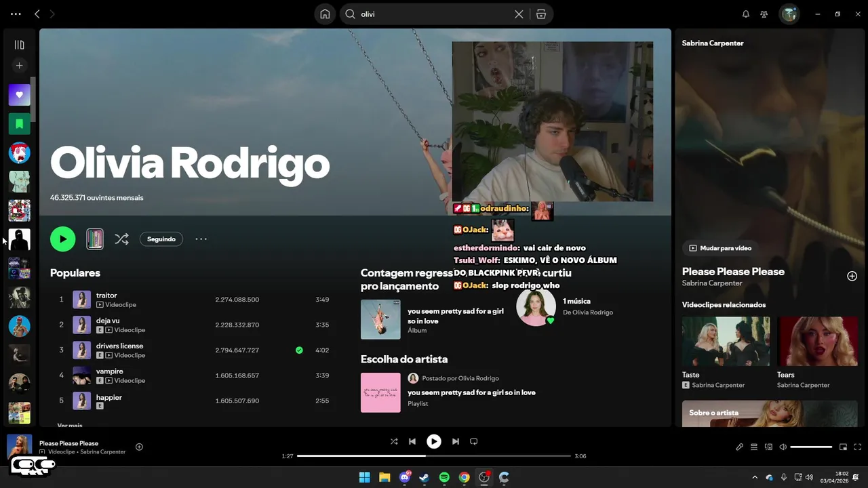Show hidden tray icons chevron
The width and height of the screenshot is (868, 488).
(755, 477)
